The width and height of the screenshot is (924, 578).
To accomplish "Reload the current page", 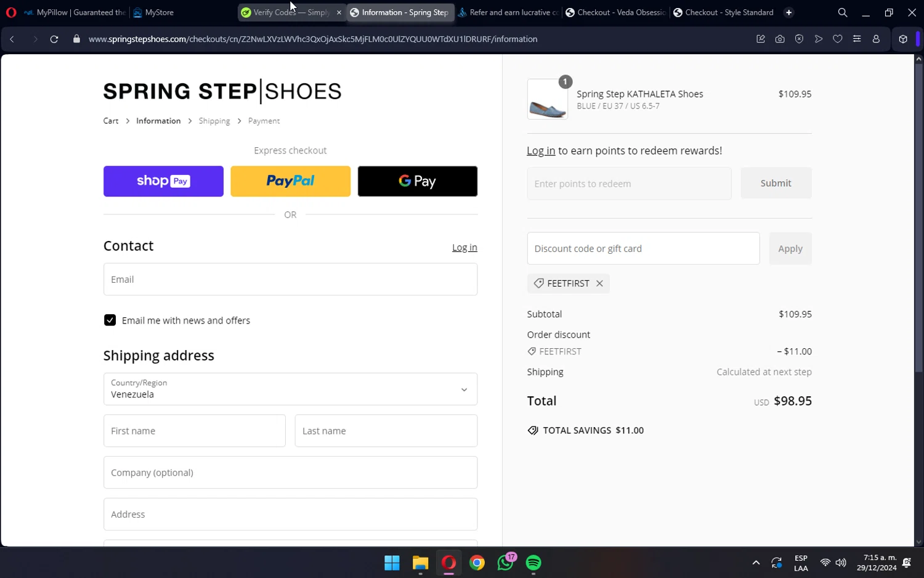I will click(x=54, y=39).
